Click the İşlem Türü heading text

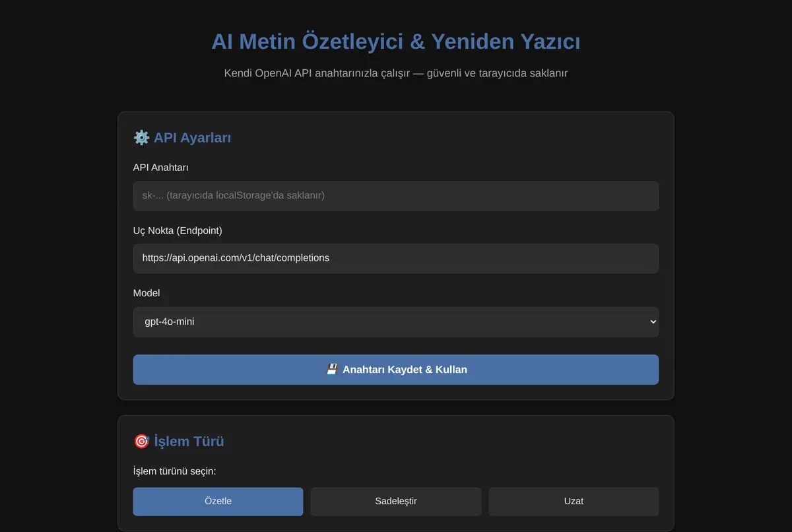click(189, 441)
